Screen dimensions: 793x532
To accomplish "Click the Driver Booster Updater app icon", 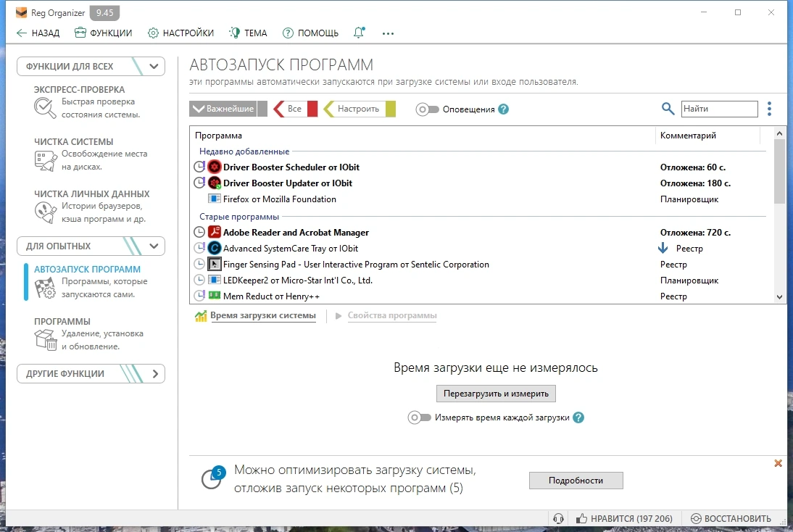I will [215, 183].
